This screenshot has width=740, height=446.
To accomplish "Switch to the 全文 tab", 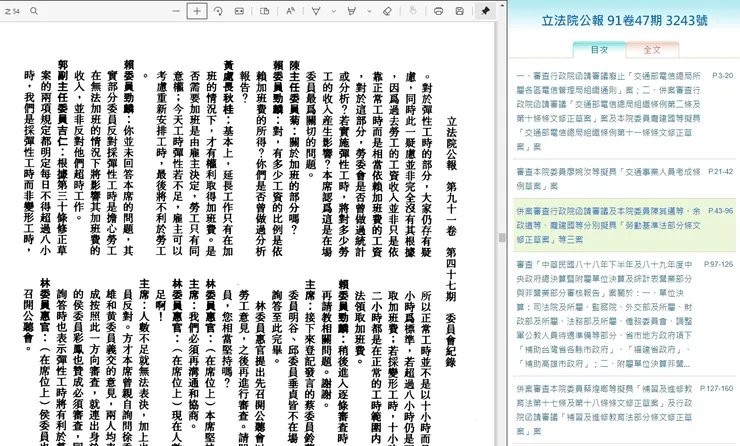I will (652, 50).
